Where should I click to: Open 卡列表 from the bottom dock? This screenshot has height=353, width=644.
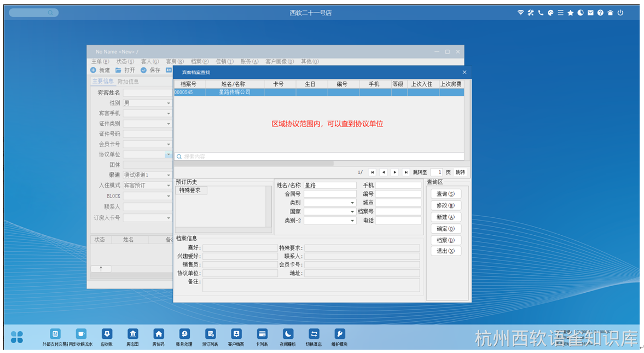(x=262, y=337)
